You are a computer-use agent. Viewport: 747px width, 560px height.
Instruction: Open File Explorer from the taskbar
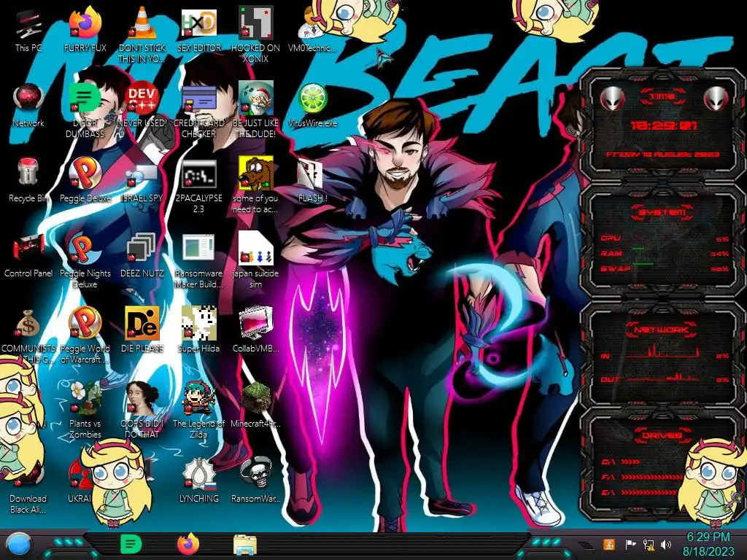point(245,545)
